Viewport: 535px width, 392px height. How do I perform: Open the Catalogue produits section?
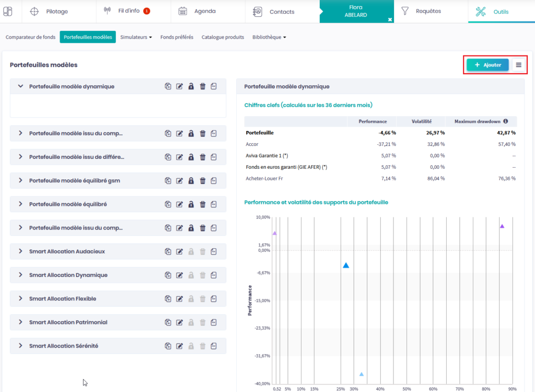pos(223,37)
